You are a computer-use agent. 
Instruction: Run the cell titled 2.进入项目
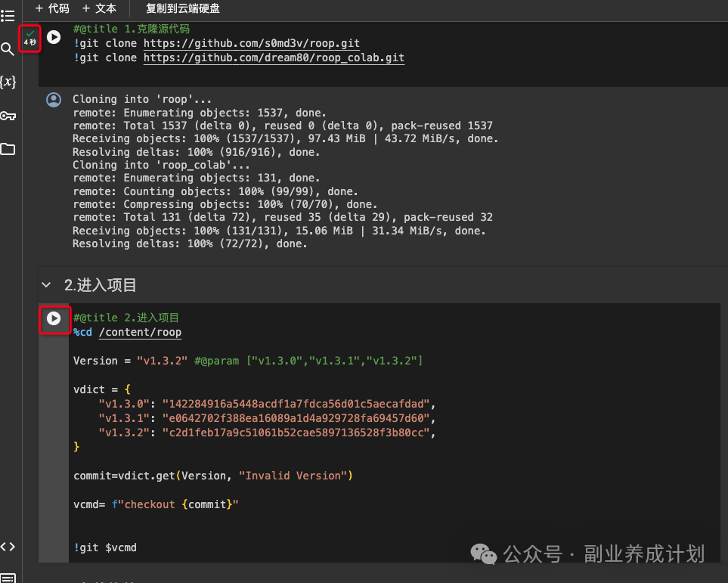tap(54, 318)
